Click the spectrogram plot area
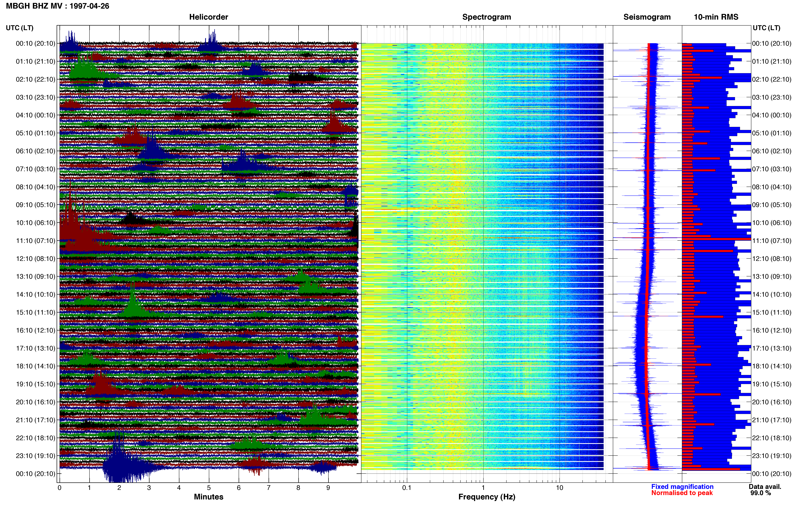The width and height of the screenshot is (812, 508). coord(487,254)
